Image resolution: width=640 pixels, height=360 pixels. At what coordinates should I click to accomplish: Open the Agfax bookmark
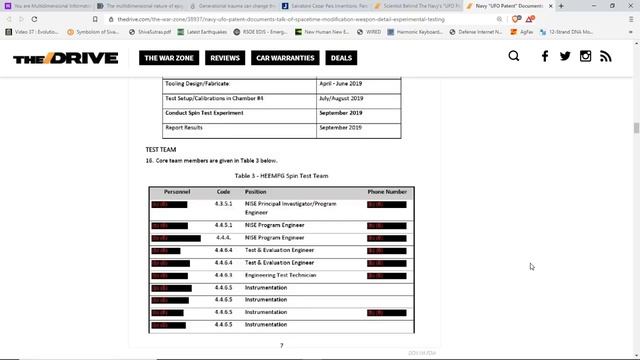[x=522, y=32]
